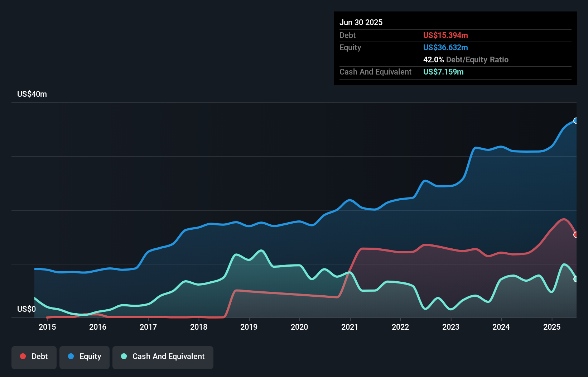Click the peak of the red Debt area in 2025
The height and width of the screenshot is (377, 588).
pos(564,219)
